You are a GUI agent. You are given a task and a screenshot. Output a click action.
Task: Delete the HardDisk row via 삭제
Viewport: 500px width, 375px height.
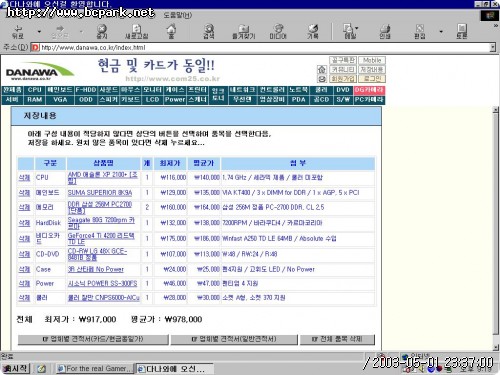(24, 223)
